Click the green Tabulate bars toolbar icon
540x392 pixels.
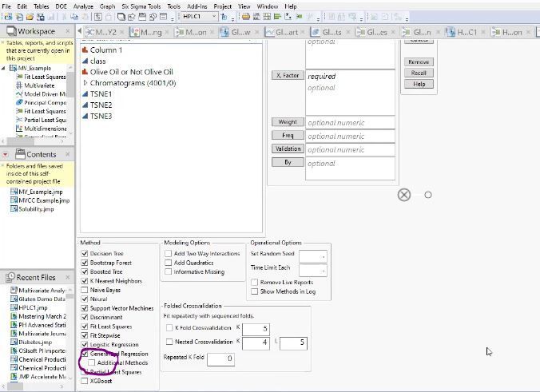click(277, 17)
